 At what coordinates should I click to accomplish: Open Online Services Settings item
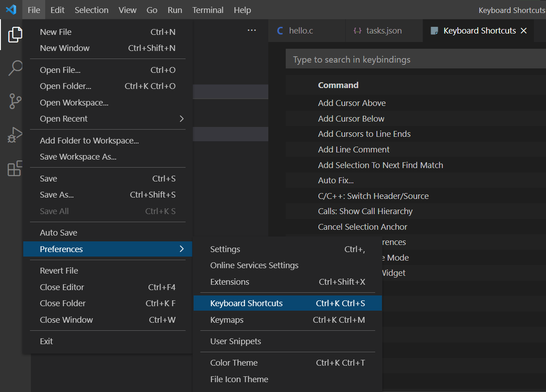click(288, 265)
